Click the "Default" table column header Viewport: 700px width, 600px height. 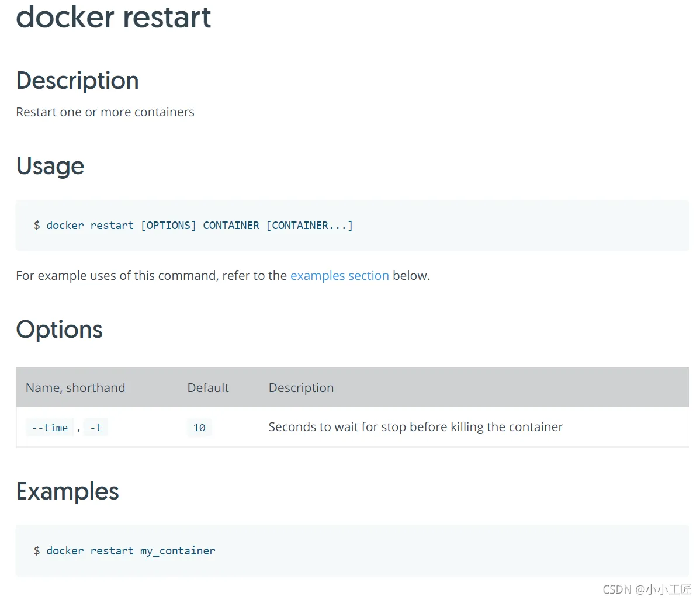[208, 388]
